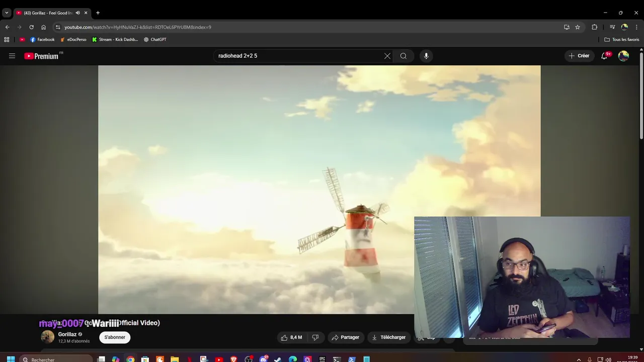Close the Gorillaz Feel Good tab
The width and height of the screenshot is (644, 362).
(86, 13)
